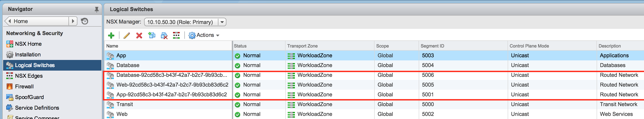Click the red X delete icon
The height and width of the screenshot is (119, 644).
139,36
